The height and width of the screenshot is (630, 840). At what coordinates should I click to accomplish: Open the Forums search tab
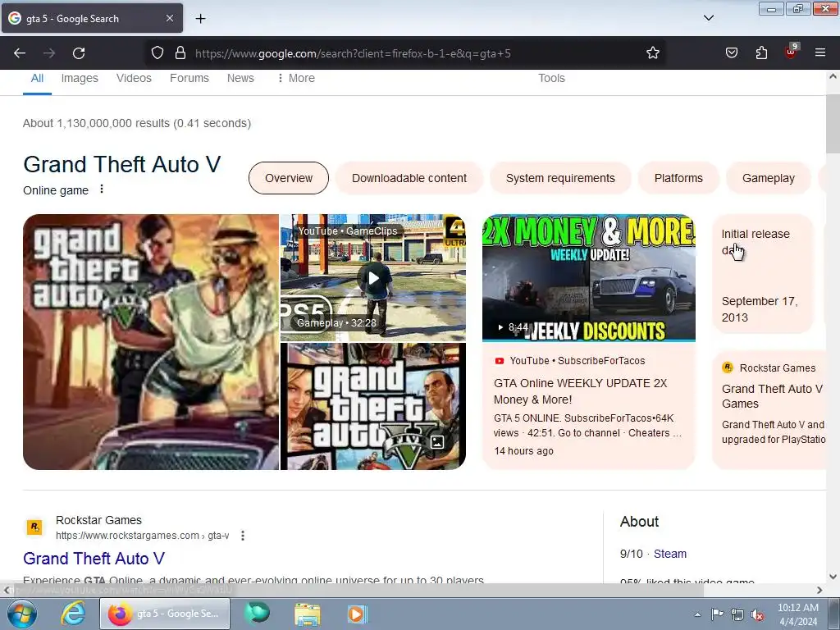pos(189,78)
